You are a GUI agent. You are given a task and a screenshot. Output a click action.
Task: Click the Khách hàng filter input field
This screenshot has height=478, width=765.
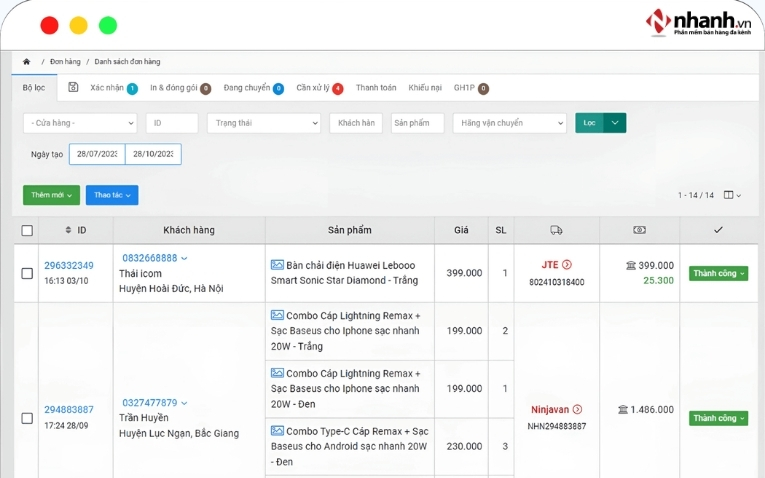[x=356, y=123]
